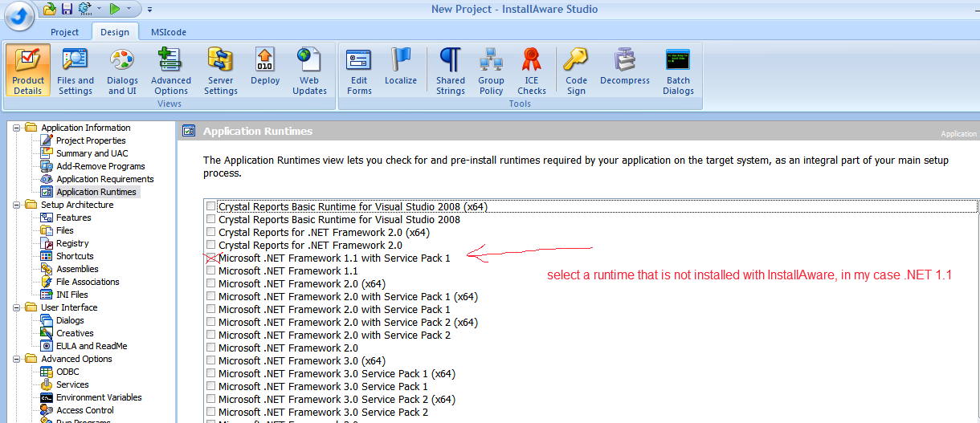980x423 pixels.
Task: Open Batch Dialogs tool
Action: (678, 71)
